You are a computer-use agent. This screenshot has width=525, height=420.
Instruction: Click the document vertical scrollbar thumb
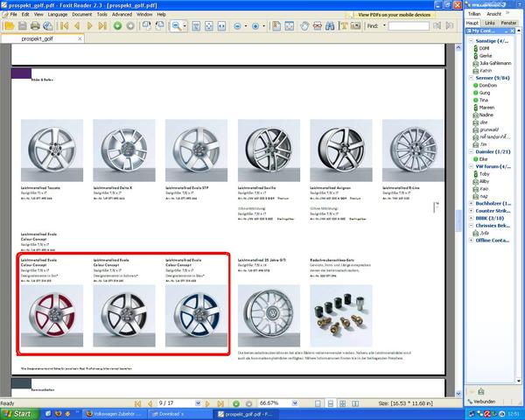point(458,220)
